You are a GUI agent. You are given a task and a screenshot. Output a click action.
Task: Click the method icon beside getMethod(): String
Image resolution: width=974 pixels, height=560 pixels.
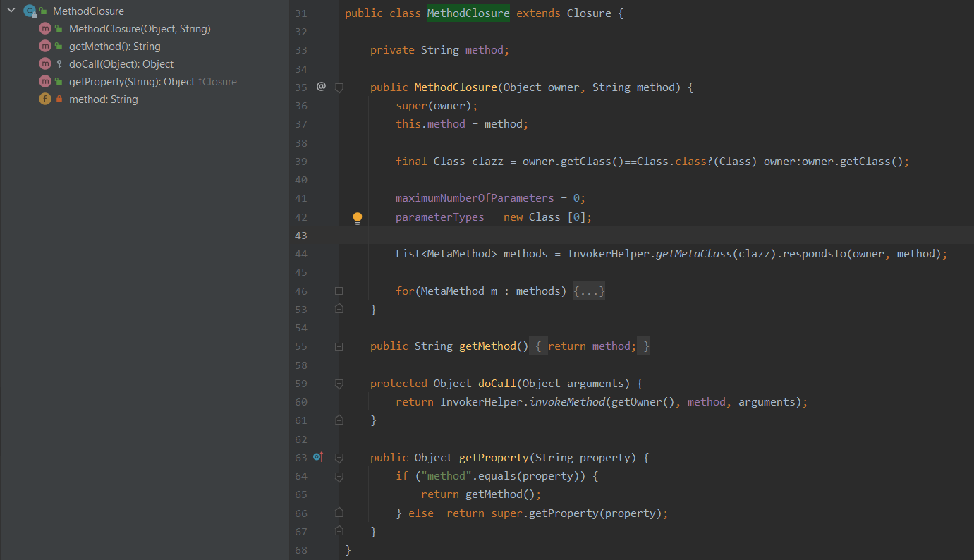click(45, 47)
